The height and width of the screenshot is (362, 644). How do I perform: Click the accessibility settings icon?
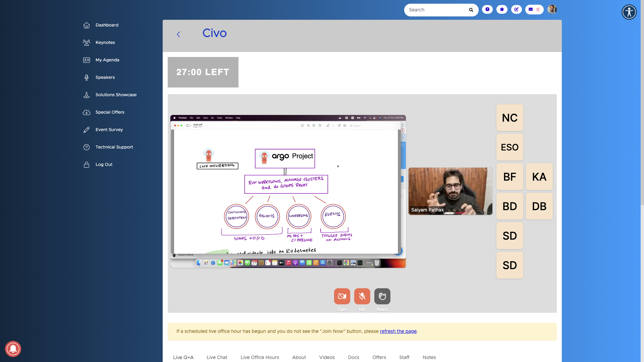(629, 12)
